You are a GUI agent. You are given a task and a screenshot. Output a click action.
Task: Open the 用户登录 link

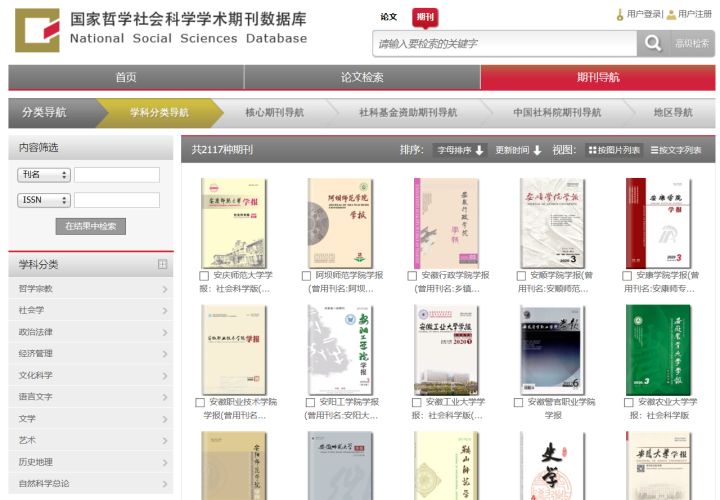click(644, 14)
